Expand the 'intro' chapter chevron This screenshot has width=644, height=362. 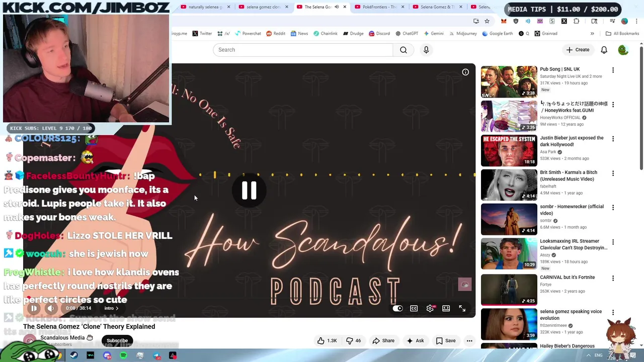click(117, 308)
